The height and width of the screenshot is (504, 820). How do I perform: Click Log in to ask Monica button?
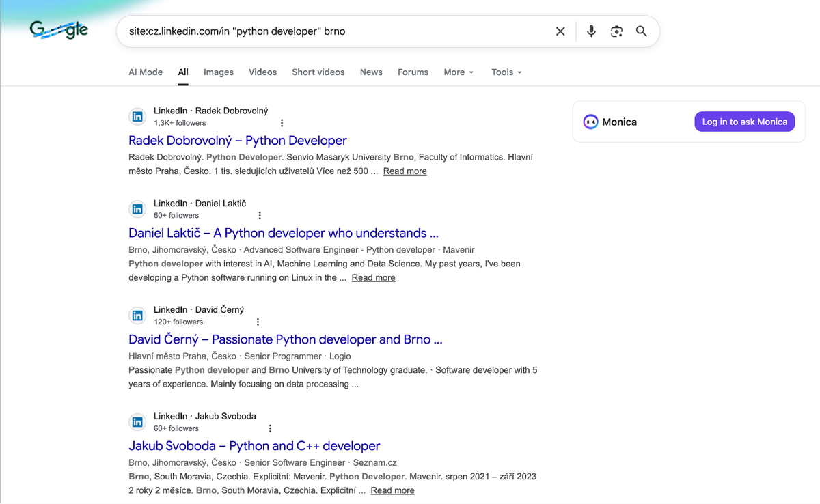(744, 122)
